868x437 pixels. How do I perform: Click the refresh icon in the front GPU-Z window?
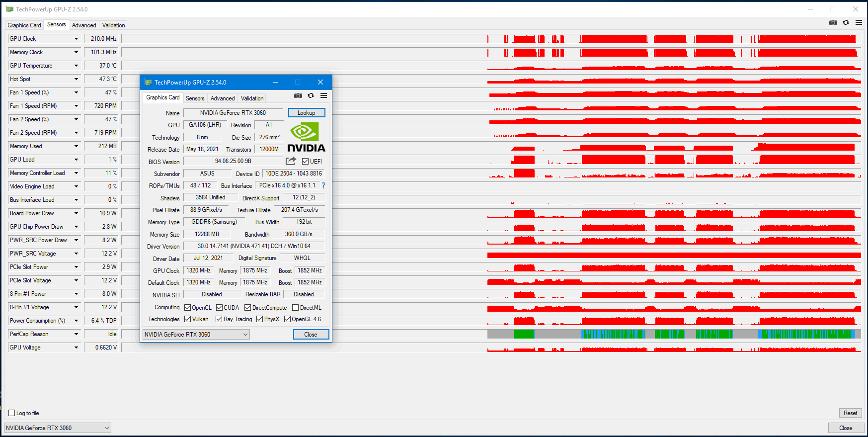311,95
